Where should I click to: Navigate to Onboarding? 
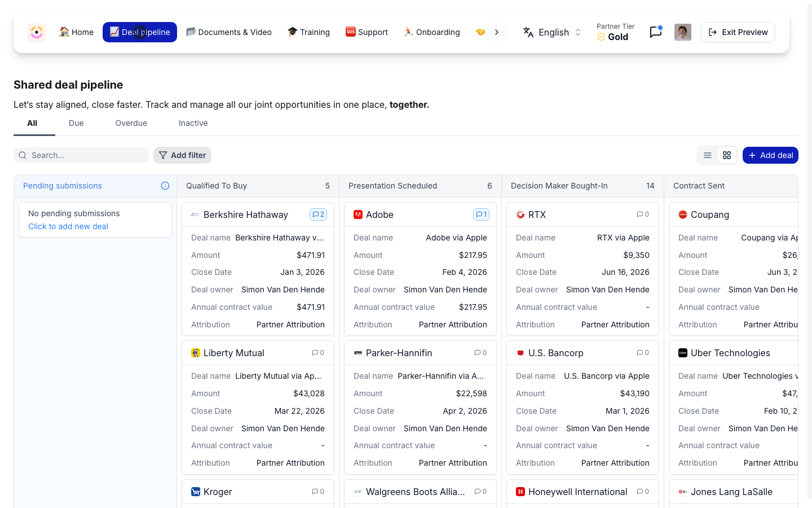[x=432, y=32]
